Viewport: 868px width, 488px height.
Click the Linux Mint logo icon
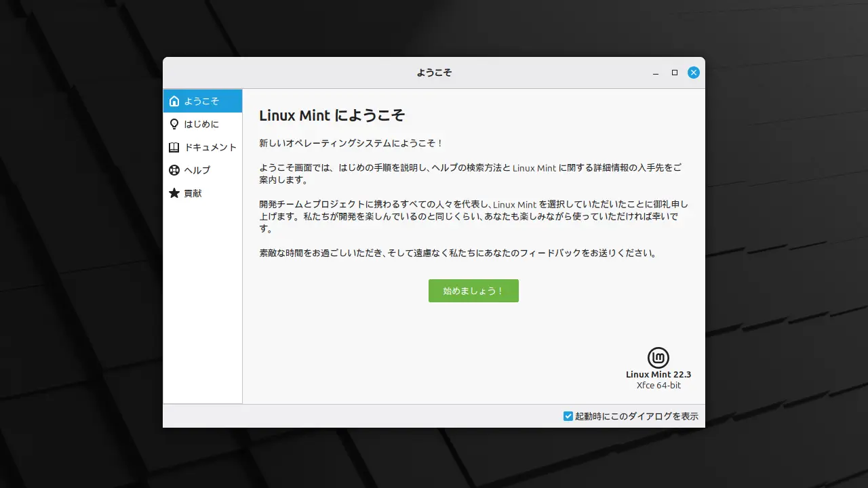tap(658, 358)
